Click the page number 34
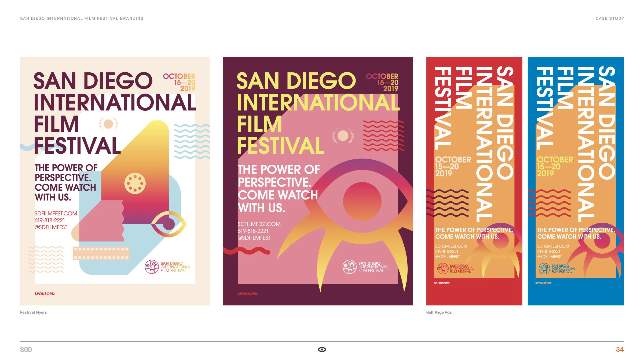 tap(620, 349)
